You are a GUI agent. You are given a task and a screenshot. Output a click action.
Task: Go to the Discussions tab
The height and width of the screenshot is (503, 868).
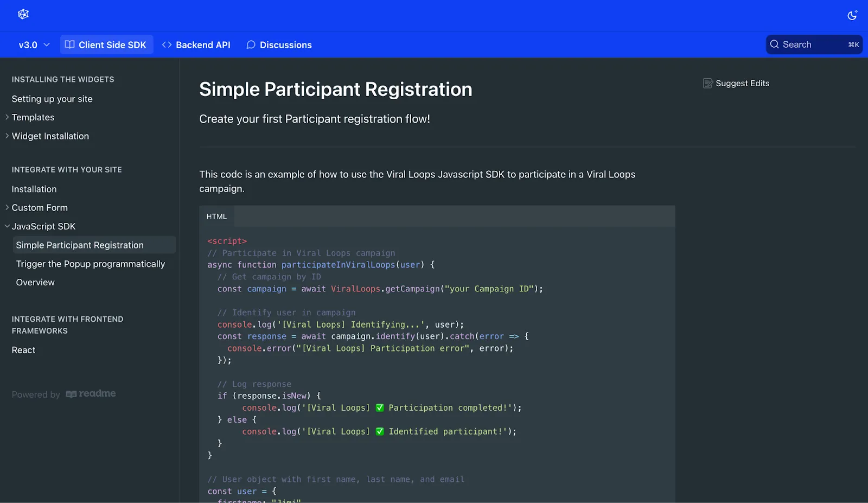(x=279, y=45)
